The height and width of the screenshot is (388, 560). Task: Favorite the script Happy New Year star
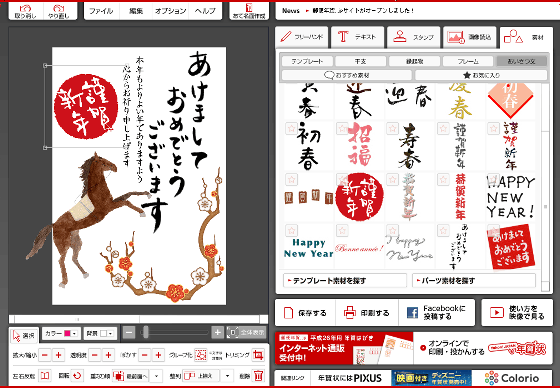click(x=392, y=230)
